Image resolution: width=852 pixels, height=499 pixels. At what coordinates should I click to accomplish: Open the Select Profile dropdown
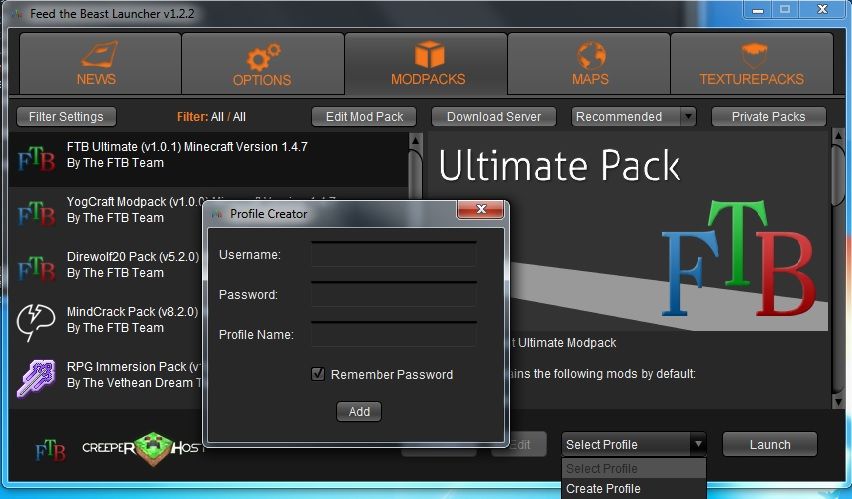(634, 445)
